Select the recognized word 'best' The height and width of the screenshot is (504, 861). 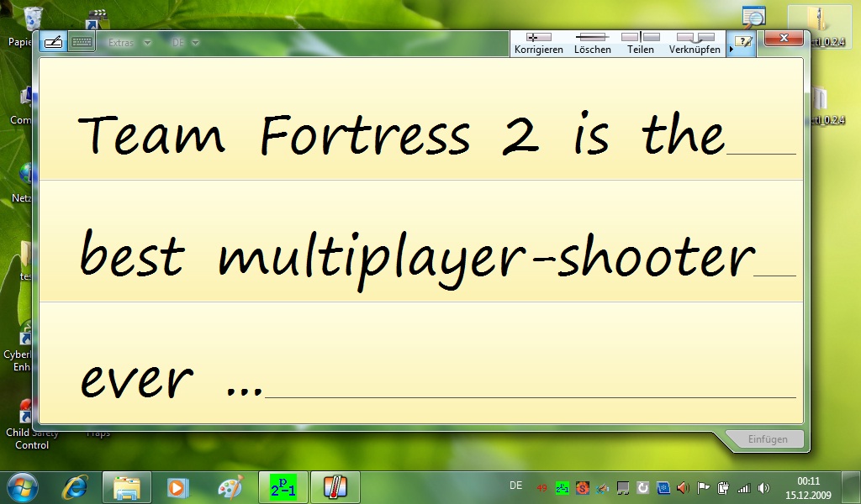point(132,253)
